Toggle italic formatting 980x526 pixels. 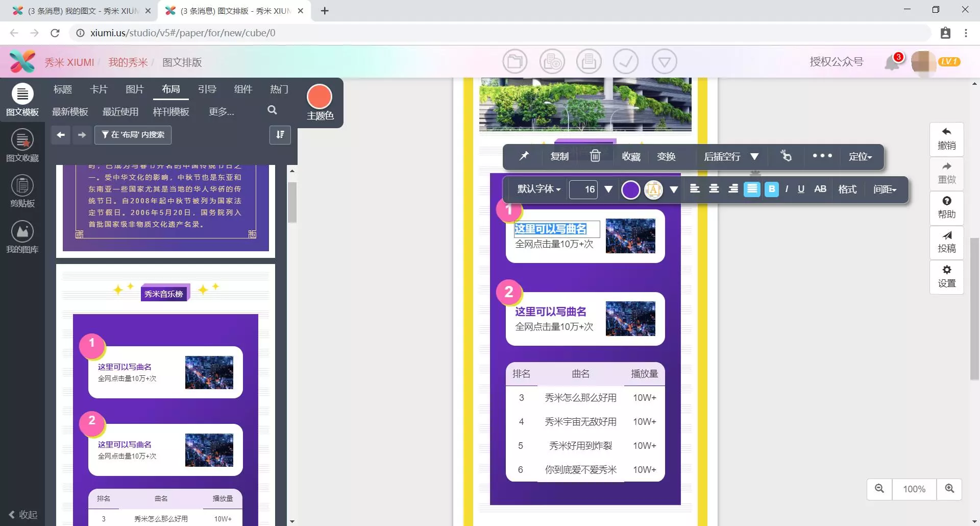coord(787,189)
